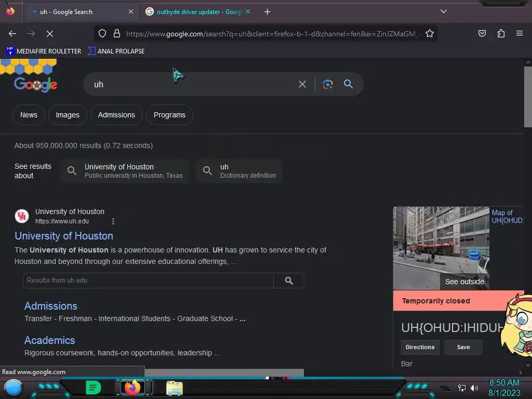
Task: Click the Save button in knowledge panel
Action: (463, 347)
